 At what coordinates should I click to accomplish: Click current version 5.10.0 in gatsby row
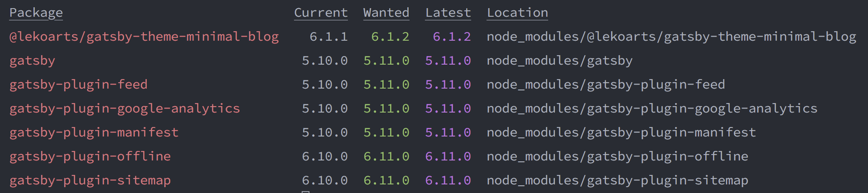325,61
